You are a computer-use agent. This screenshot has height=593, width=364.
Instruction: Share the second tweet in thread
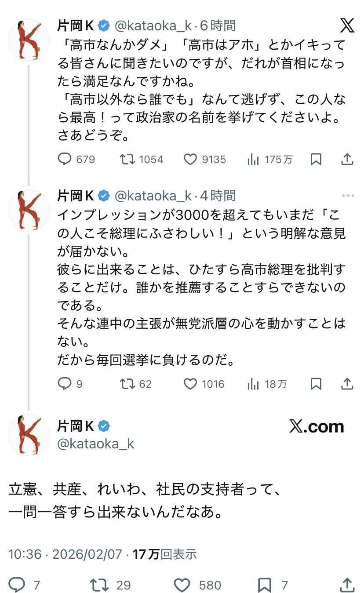pyautogui.click(x=347, y=384)
